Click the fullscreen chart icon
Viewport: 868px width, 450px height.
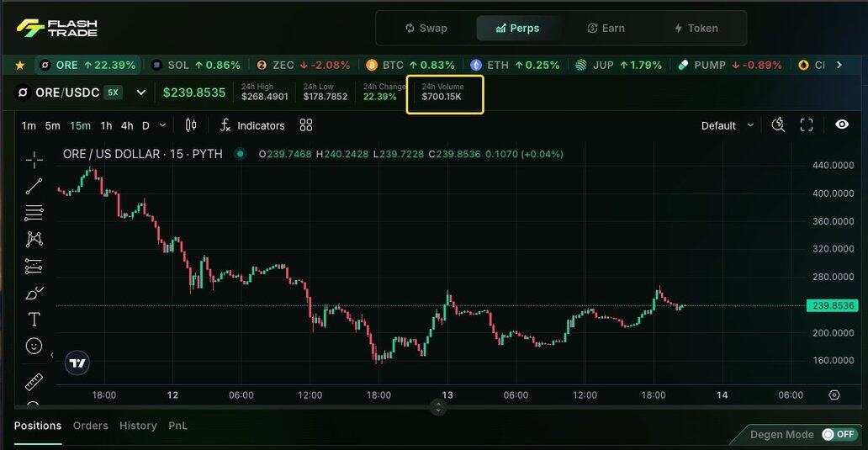point(806,125)
